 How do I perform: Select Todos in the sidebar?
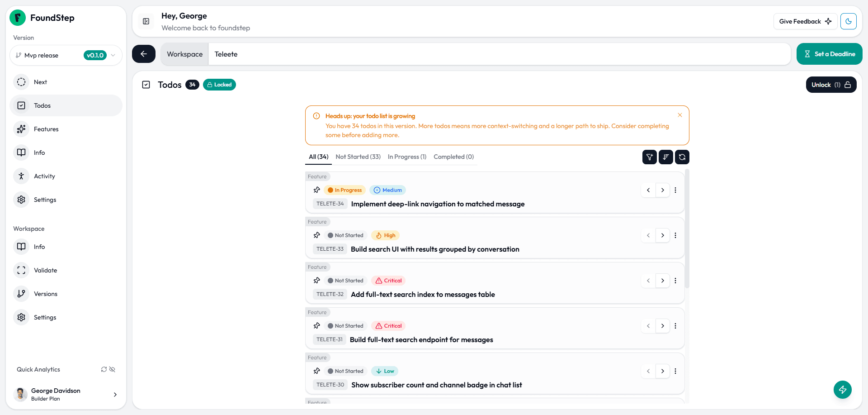click(66, 105)
